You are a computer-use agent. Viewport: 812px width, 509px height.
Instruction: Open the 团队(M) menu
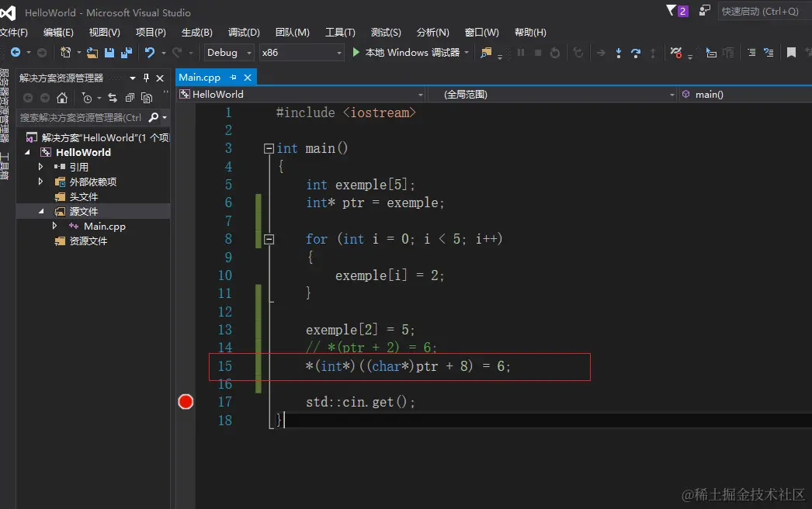coord(293,32)
